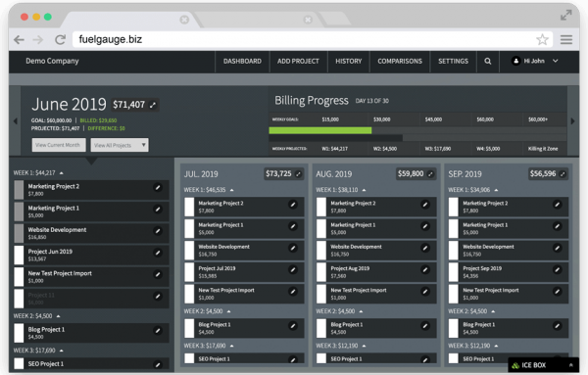Expand the Sep. 2019 $56,596 total
This screenshot has height=375, width=588.
[x=563, y=174]
